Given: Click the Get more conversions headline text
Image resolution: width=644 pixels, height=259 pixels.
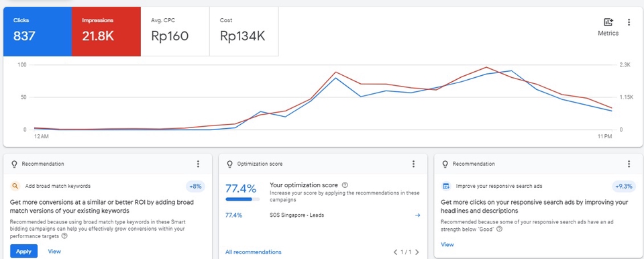Looking at the screenshot, I should point(102,207).
